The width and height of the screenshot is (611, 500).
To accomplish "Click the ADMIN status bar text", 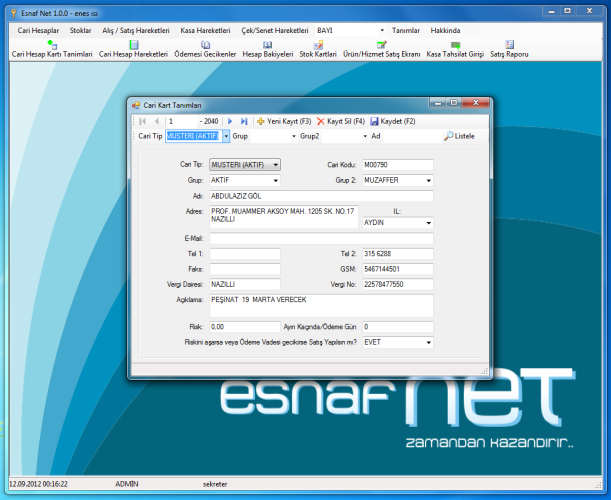I will pyautogui.click(x=127, y=484).
